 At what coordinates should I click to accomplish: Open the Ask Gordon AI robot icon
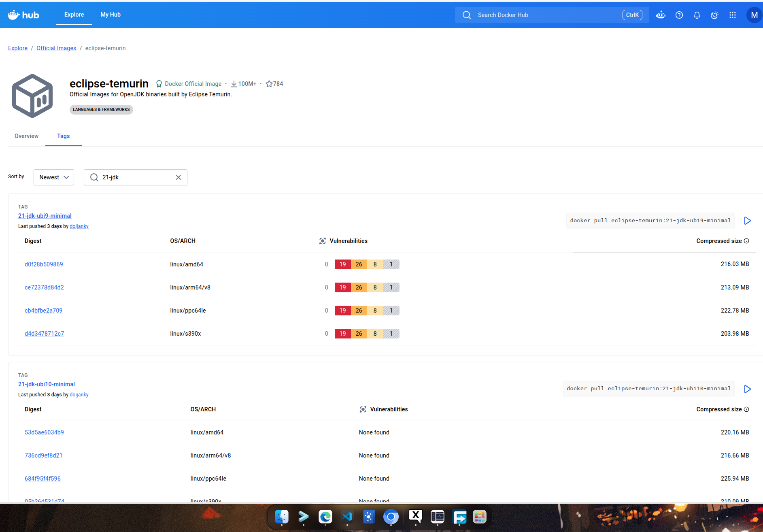(x=661, y=15)
